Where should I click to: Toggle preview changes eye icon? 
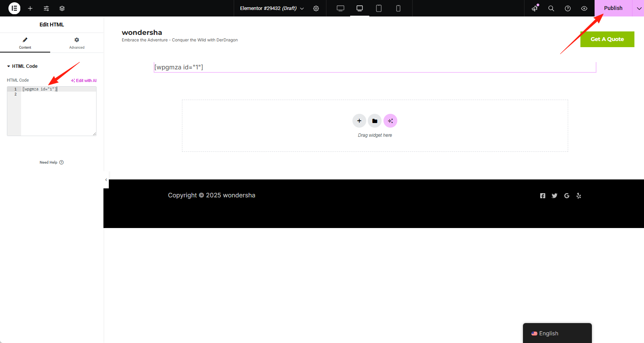584,8
